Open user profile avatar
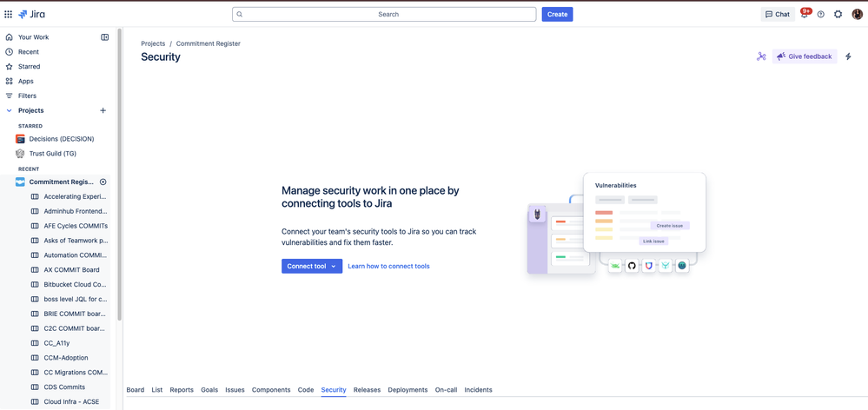 click(857, 15)
